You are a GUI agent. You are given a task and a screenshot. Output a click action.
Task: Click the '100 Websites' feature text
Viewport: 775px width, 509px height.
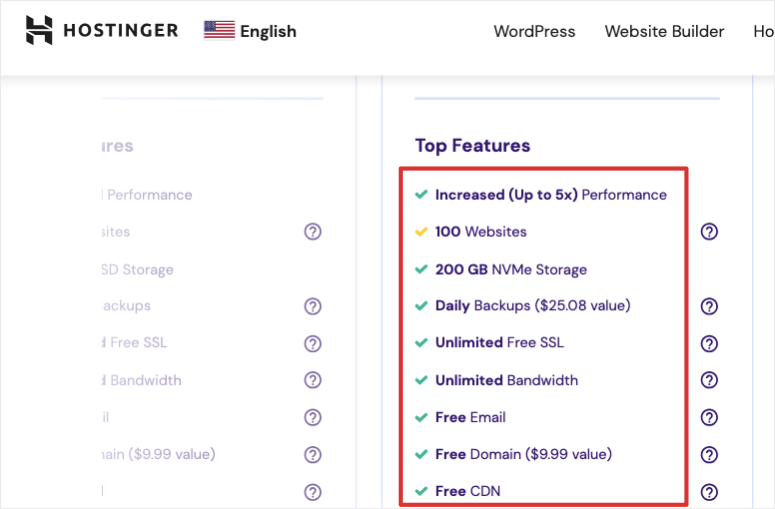481,231
